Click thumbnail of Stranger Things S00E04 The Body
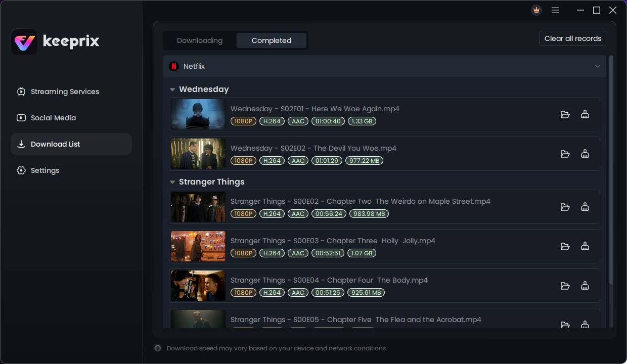Viewport: 627px width, 364px height. click(x=198, y=286)
